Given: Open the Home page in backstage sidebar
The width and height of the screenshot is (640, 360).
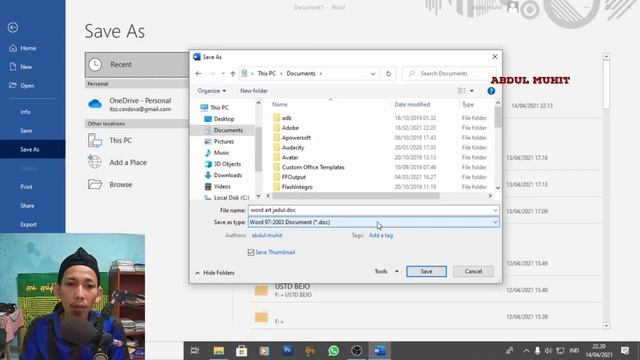Looking at the screenshot, I should (x=23, y=48).
